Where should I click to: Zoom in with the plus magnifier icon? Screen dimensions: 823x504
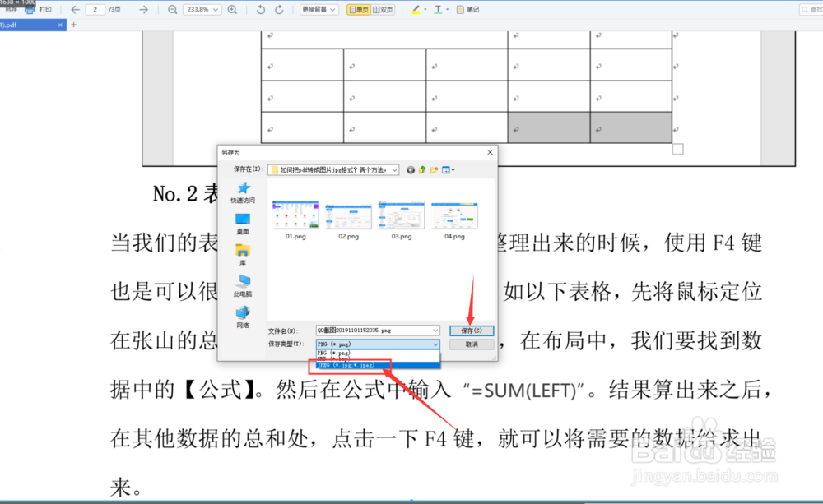(232, 9)
